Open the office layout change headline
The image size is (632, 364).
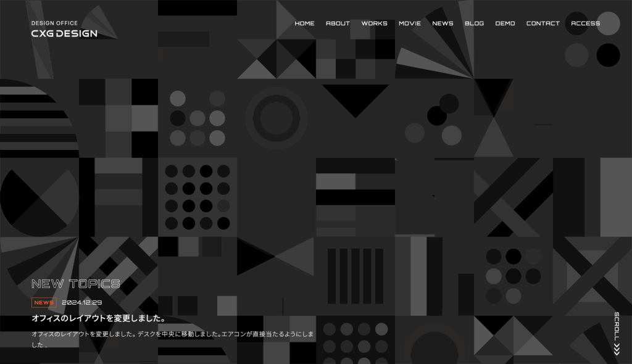pyautogui.click(x=99, y=318)
